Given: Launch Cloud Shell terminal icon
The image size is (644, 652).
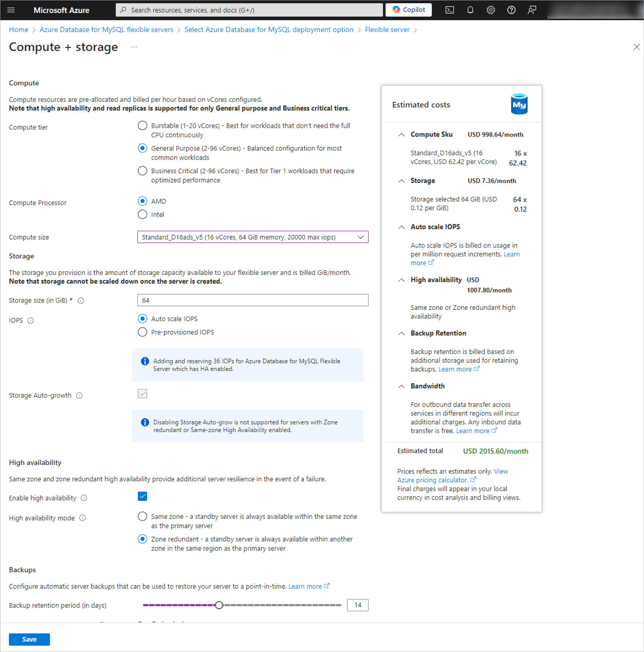Looking at the screenshot, I should pyautogui.click(x=450, y=10).
